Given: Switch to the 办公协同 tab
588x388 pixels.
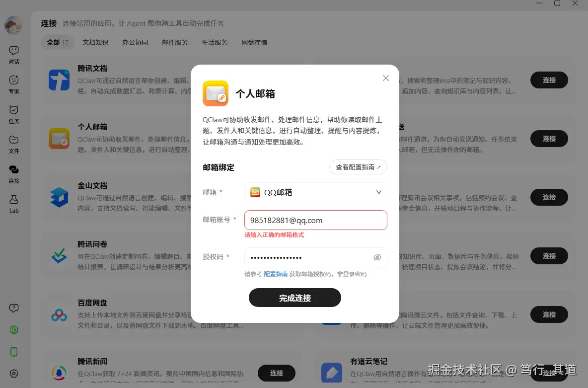Looking at the screenshot, I should tap(135, 42).
